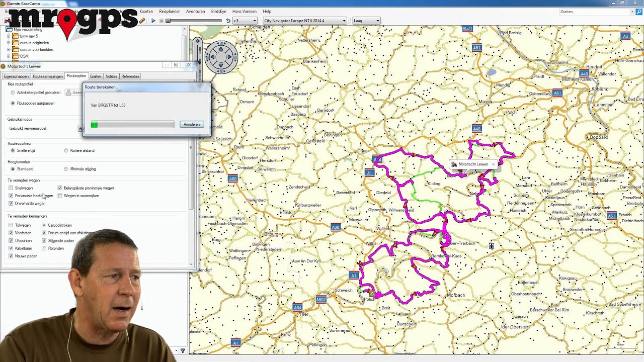Open the Kaarten menu
The image size is (644, 362).
(x=146, y=11)
